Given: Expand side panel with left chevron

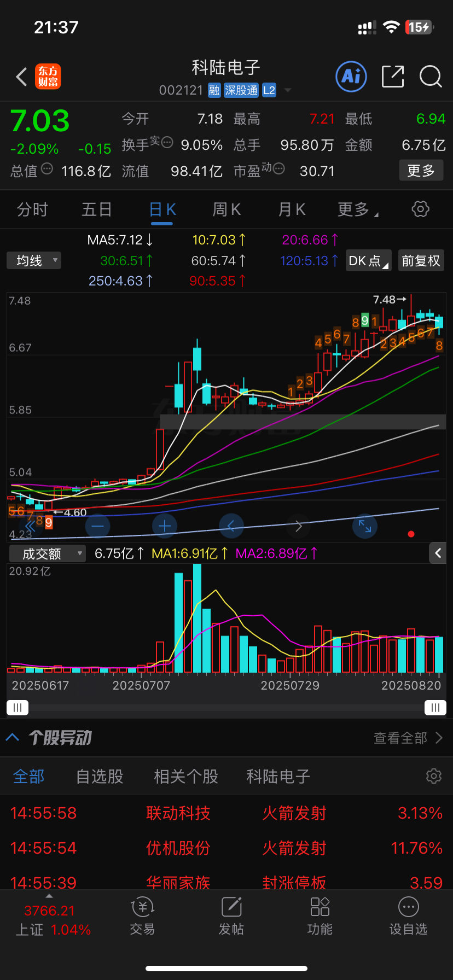Looking at the screenshot, I should [438, 553].
